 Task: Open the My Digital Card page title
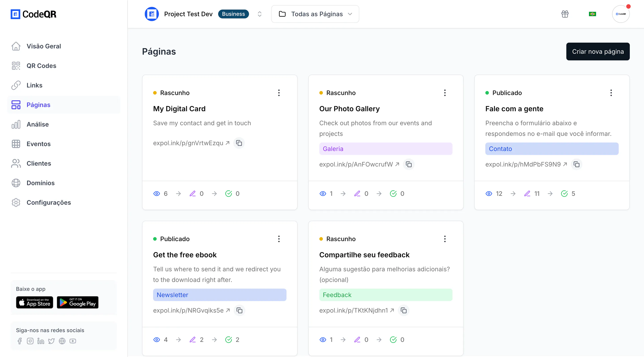coord(179,109)
